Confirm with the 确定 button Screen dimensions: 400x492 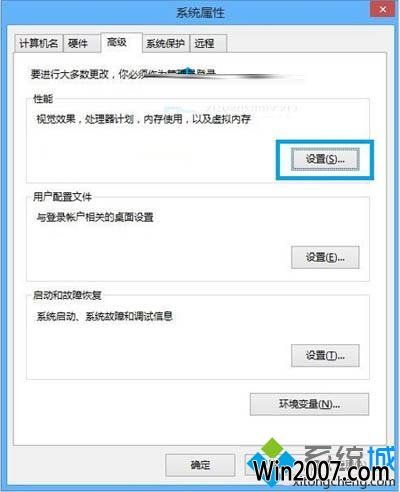click(200, 465)
